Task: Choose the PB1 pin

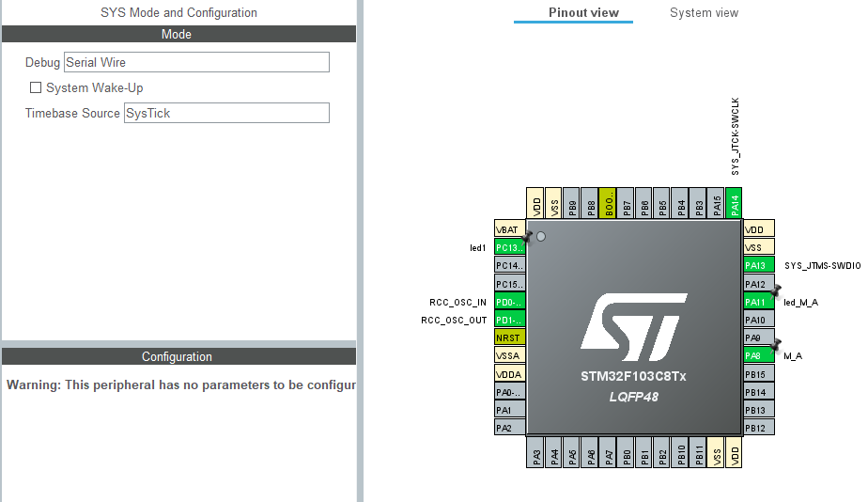Action: [x=644, y=452]
